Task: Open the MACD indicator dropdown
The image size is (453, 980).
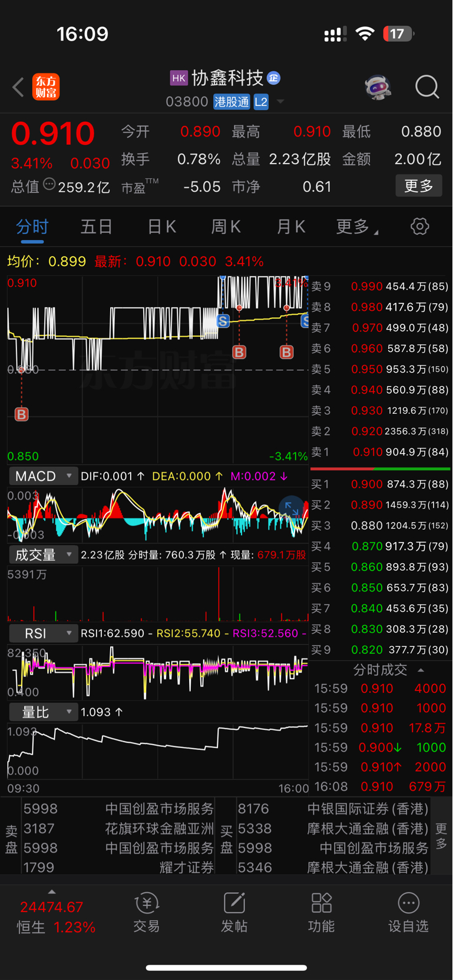Action: pos(44,476)
